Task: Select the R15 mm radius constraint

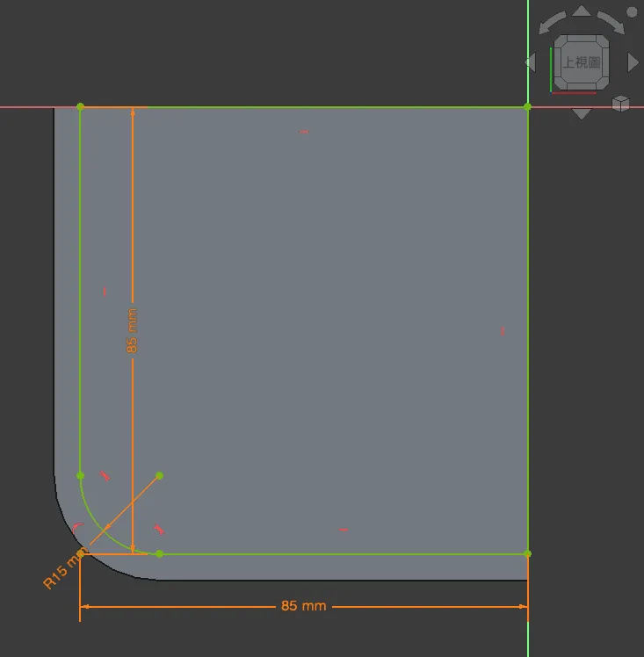Action: pos(65,569)
